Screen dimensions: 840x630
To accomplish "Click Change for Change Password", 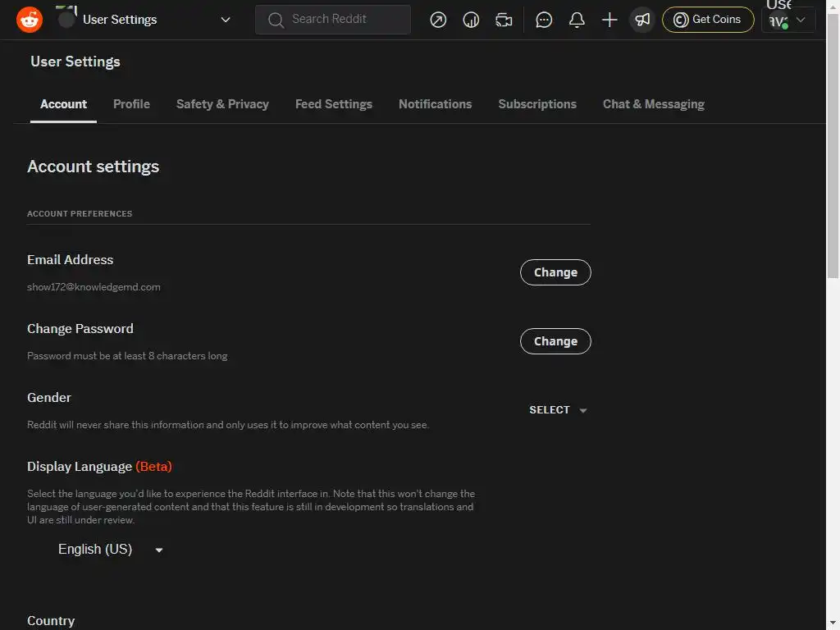I will (555, 341).
